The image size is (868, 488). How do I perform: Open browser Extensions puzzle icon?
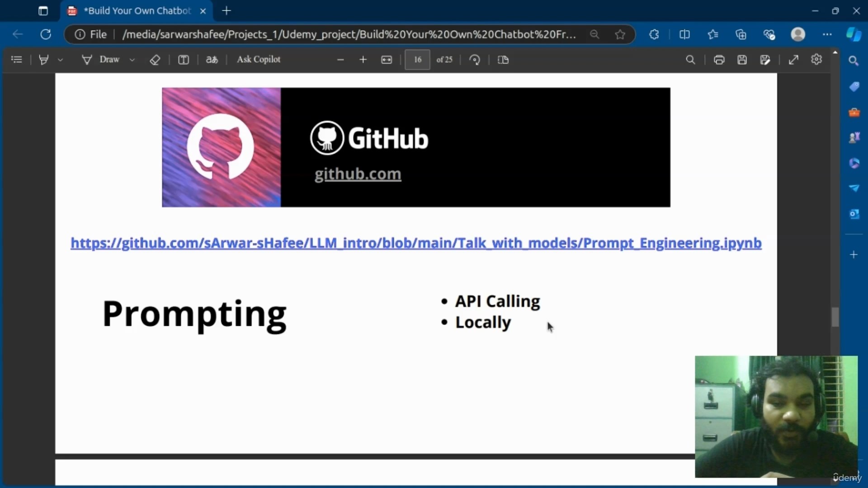654,34
